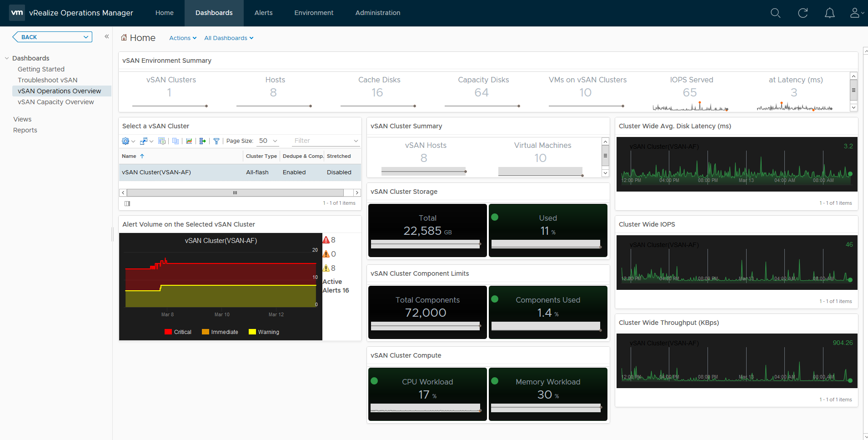Open vSAN Capacity Overview dashboard
The image size is (868, 440).
[x=56, y=102]
